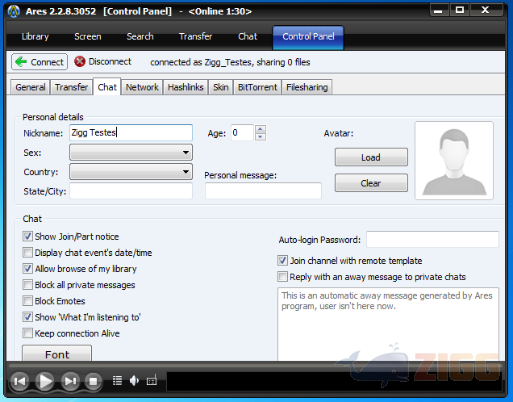This screenshot has height=402, width=513.
Task: Enable Block all private messages
Action: pos(28,285)
